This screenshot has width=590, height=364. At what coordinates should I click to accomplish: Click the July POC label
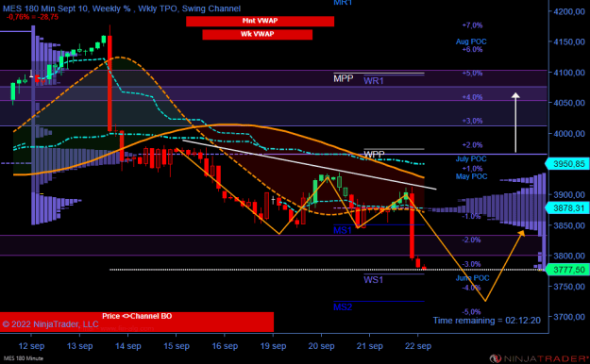(471, 159)
